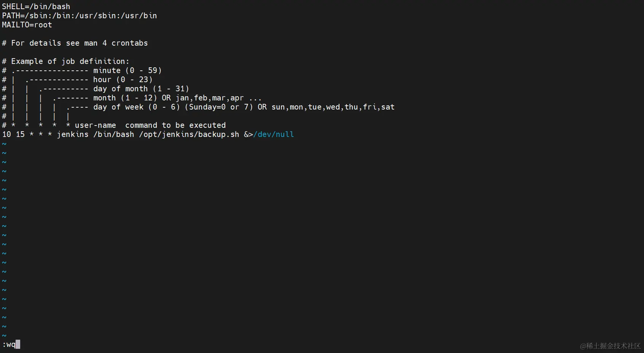Place cursor on PATH variable line
The image size is (644, 353).
80,16
